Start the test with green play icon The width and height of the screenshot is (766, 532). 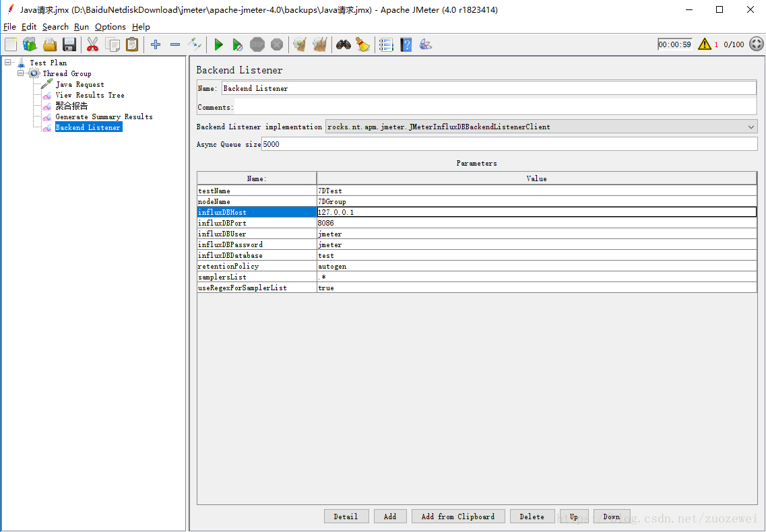click(218, 44)
